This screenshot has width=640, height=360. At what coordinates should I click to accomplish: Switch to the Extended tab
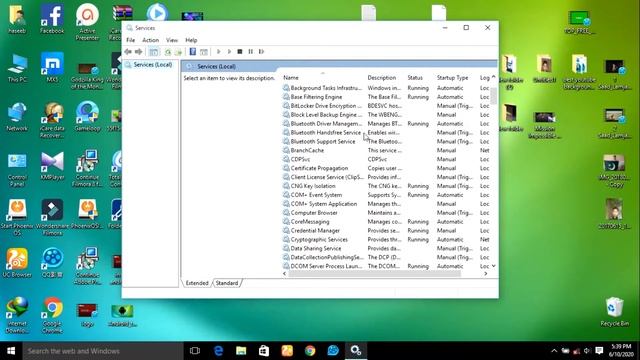197,283
